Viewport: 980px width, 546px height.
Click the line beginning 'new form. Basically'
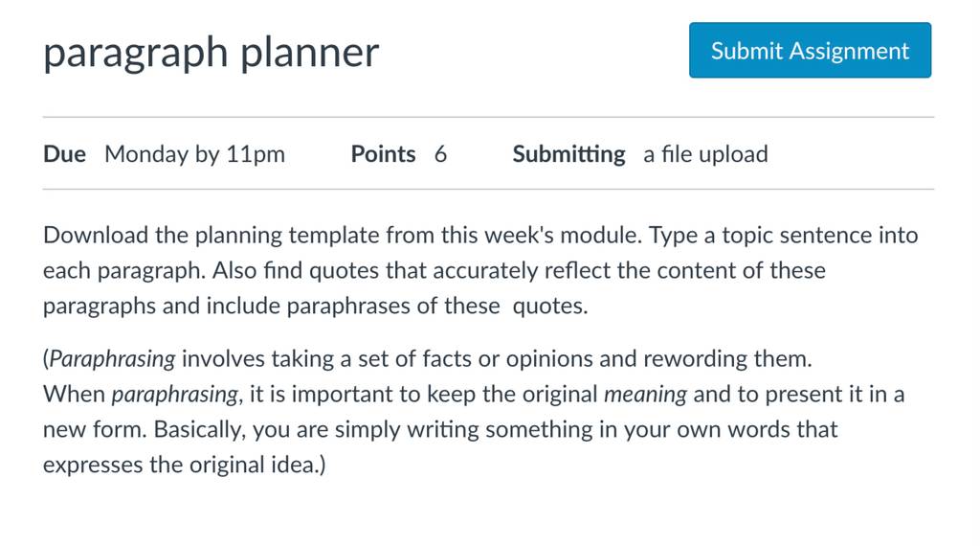[x=440, y=430]
